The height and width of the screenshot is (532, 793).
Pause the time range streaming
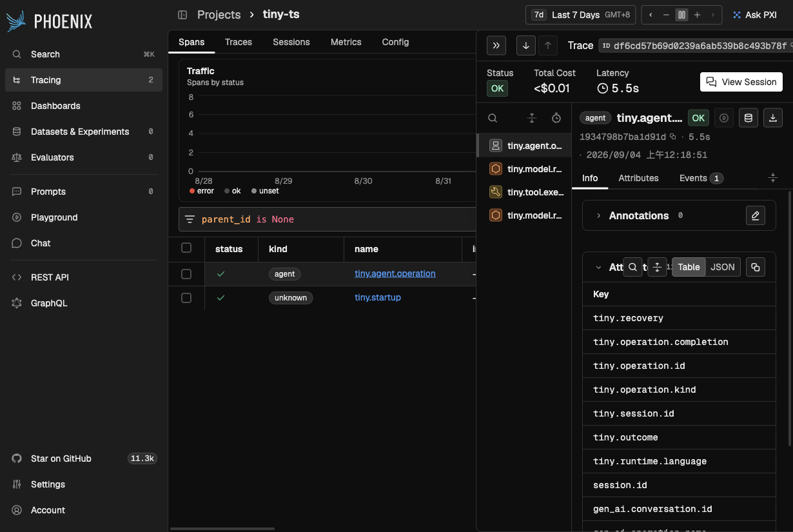click(681, 15)
